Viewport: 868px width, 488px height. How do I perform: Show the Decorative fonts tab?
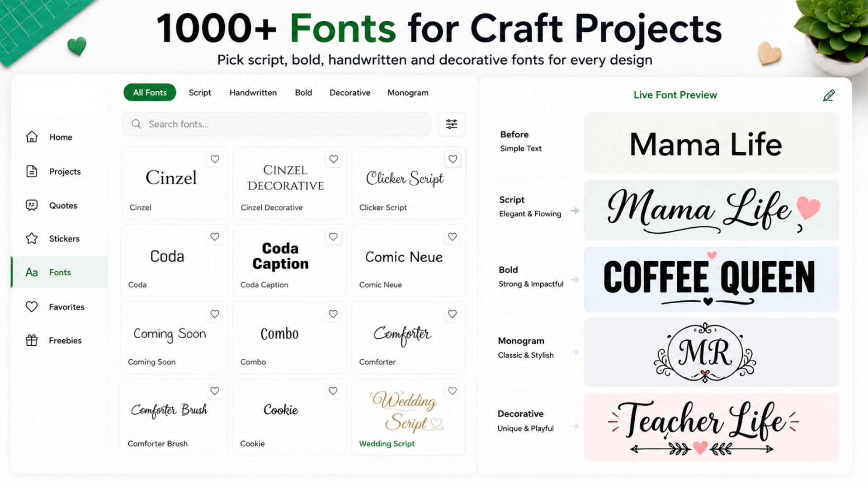point(350,93)
